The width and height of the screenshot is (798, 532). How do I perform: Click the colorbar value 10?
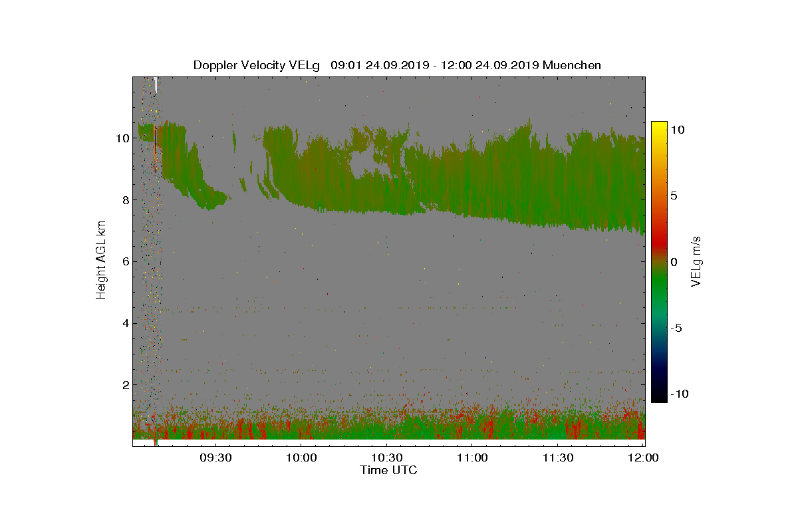click(677, 130)
